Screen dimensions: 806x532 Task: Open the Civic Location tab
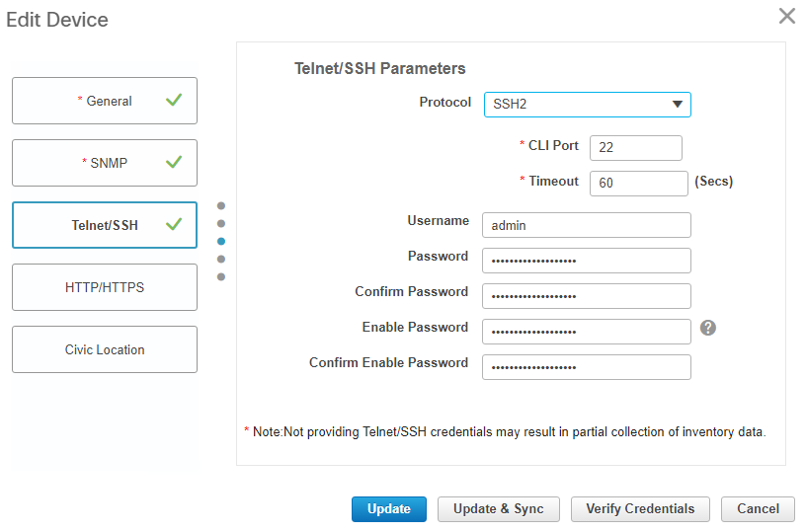pyautogui.click(x=105, y=349)
